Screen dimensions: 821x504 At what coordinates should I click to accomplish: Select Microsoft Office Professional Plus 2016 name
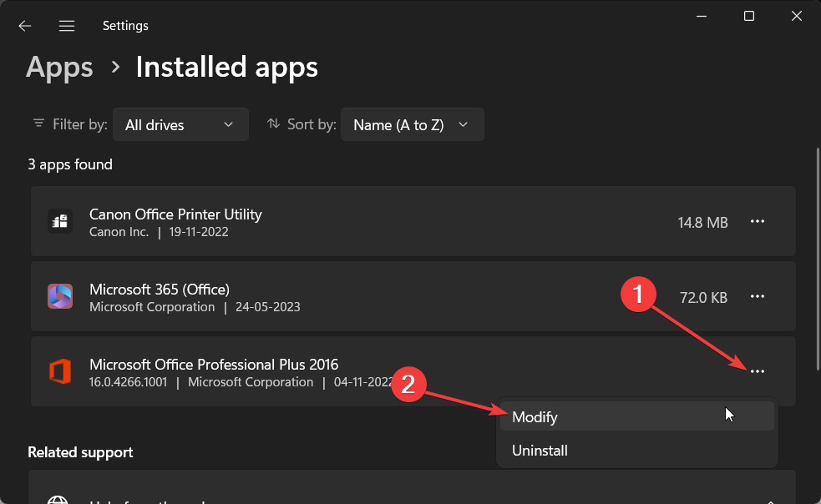coord(214,364)
